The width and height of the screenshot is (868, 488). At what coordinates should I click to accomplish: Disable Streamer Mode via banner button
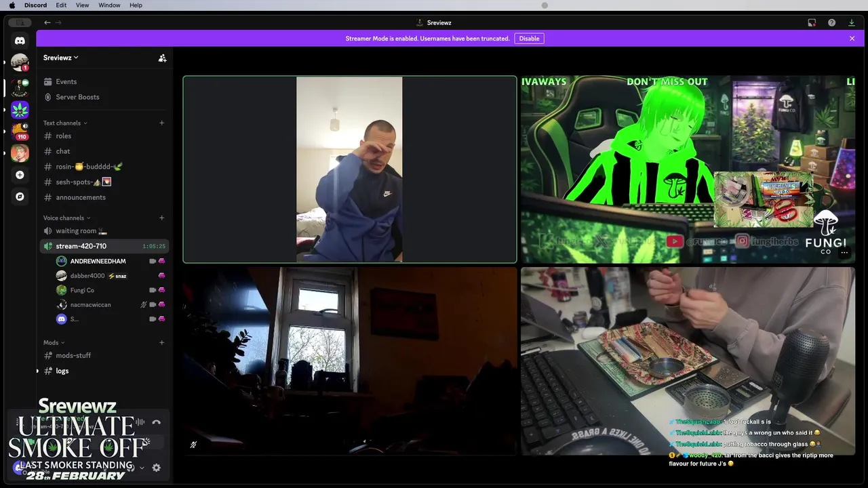click(529, 39)
